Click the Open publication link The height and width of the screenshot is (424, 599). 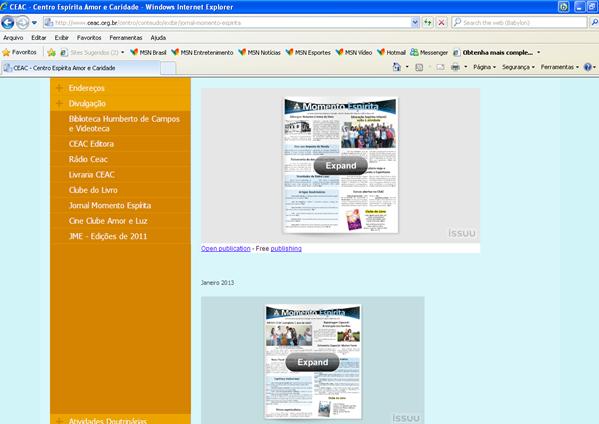(x=226, y=248)
